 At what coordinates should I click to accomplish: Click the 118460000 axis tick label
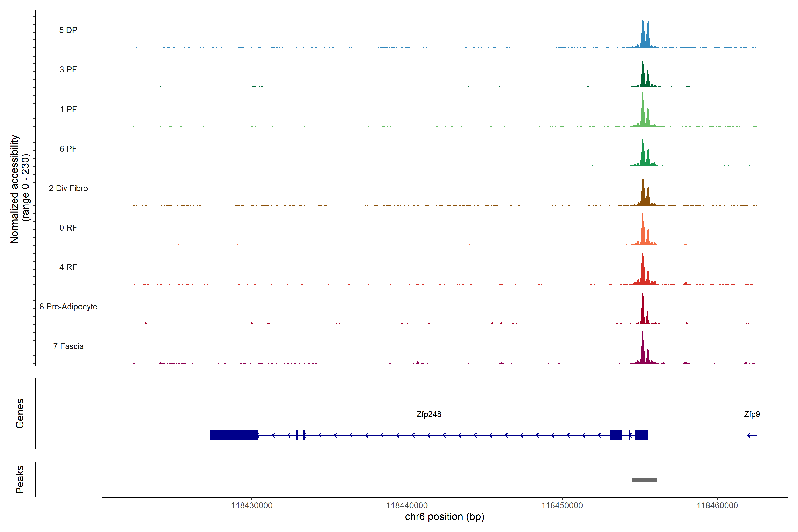coord(717,506)
